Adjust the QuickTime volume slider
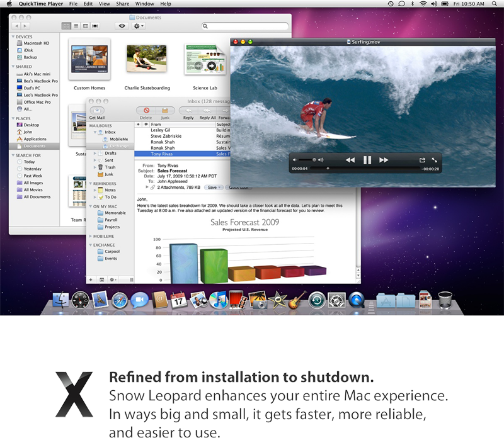 [x=308, y=160]
